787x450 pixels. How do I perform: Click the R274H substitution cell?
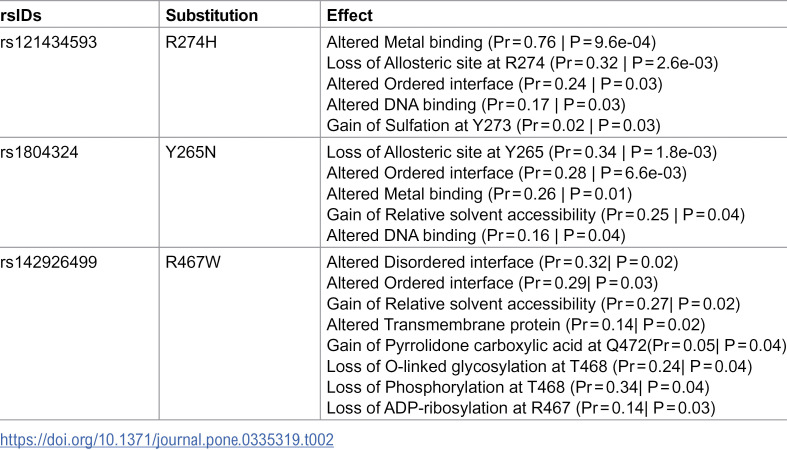[x=191, y=42]
